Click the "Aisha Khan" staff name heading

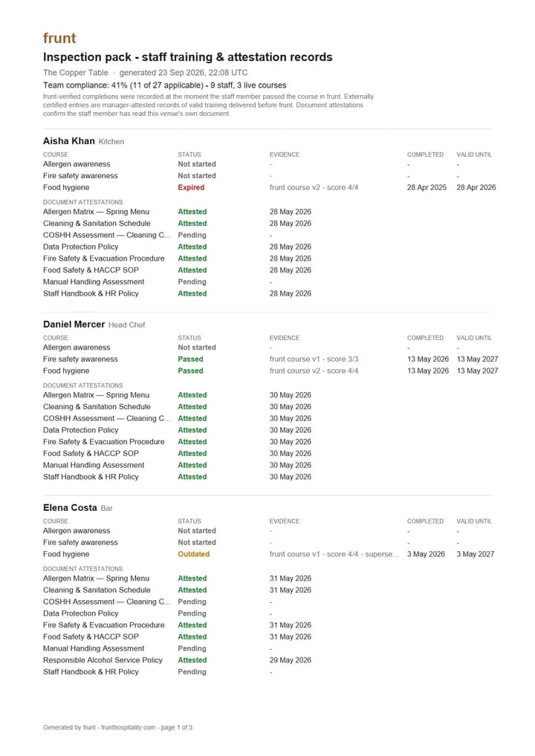pos(69,141)
